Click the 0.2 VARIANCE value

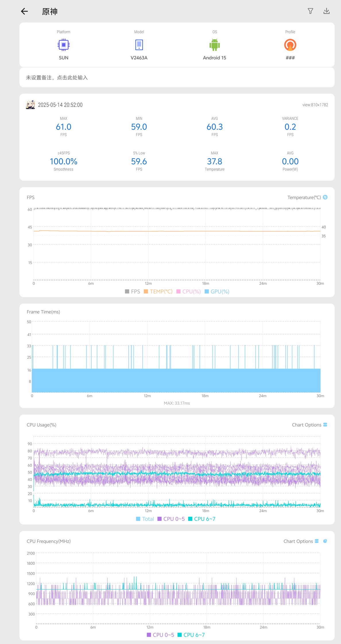(x=290, y=127)
